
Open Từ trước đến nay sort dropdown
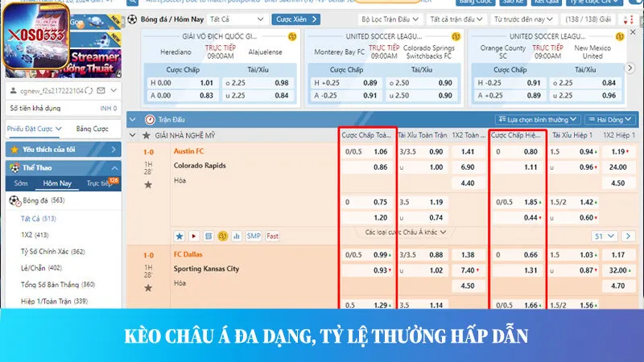[x=523, y=19]
